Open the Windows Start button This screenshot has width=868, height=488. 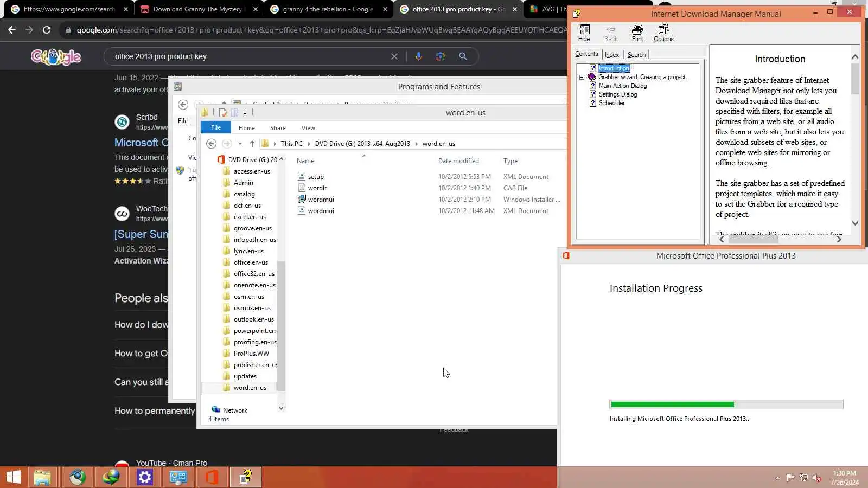point(14,477)
